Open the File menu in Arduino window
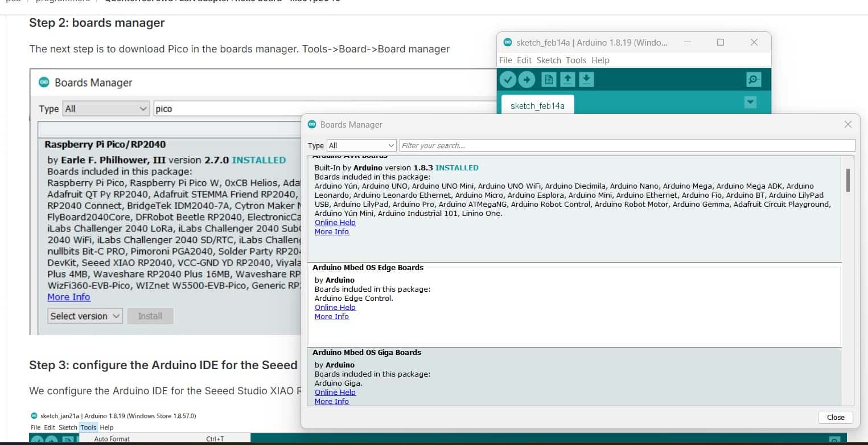Screen dimensions: 868x445 click(x=505, y=60)
